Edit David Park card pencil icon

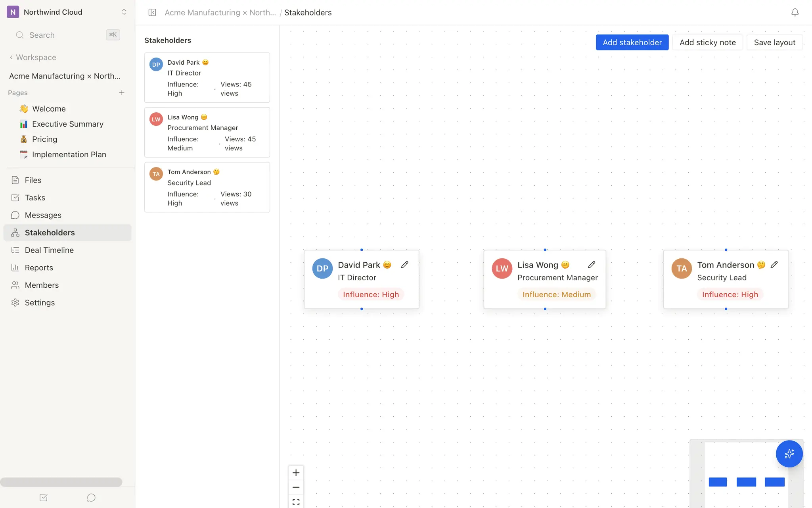(x=404, y=265)
